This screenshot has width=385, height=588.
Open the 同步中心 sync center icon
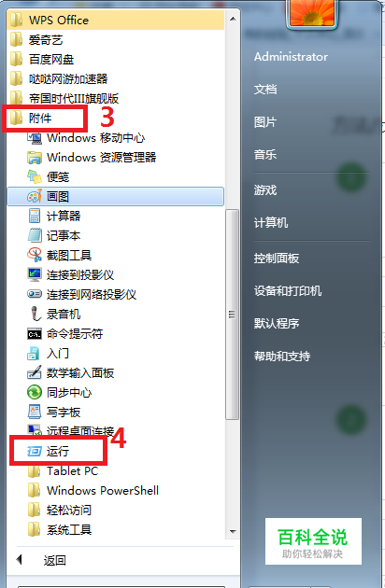click(x=35, y=393)
